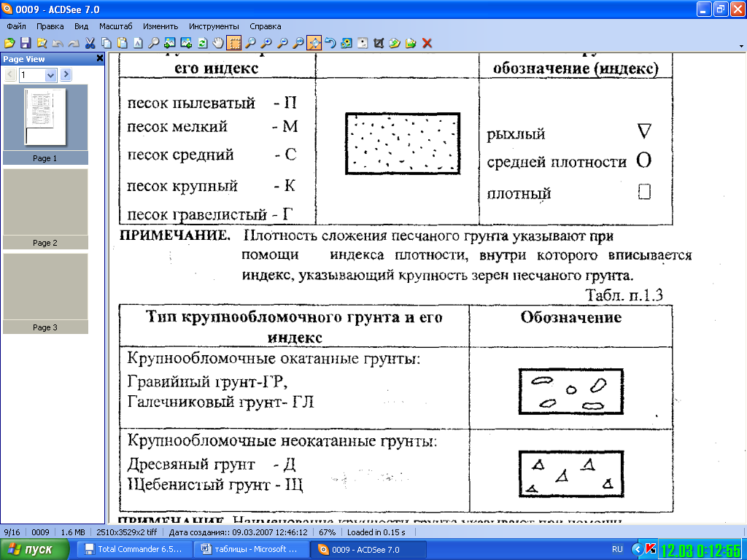
Task: Click the white square icon before crop
Action: 363,43
